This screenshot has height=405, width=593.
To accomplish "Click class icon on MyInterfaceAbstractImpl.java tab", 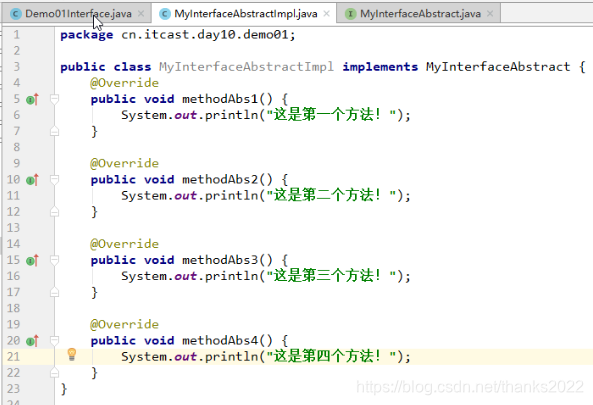I will (x=165, y=14).
